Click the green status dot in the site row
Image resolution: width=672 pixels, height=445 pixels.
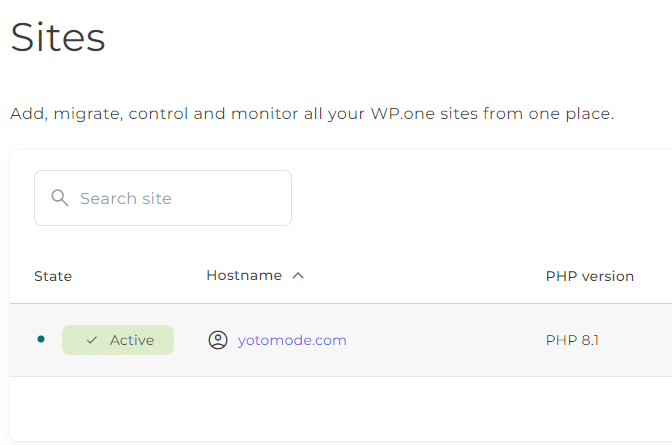pyautogui.click(x=41, y=339)
